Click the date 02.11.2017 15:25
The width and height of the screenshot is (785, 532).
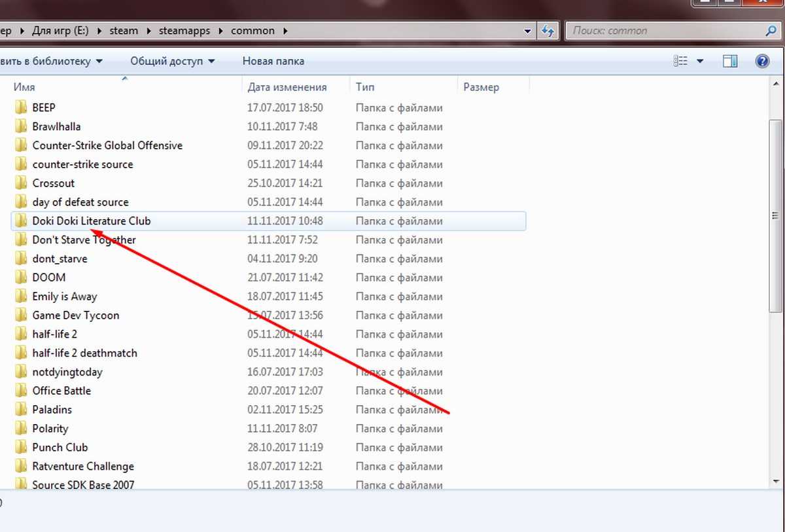point(285,410)
